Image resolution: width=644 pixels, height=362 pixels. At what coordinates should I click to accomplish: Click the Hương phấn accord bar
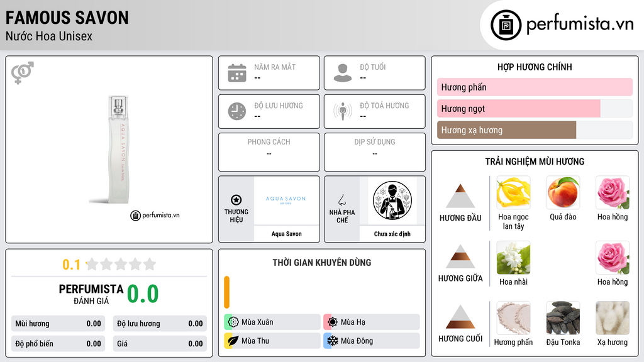click(535, 87)
